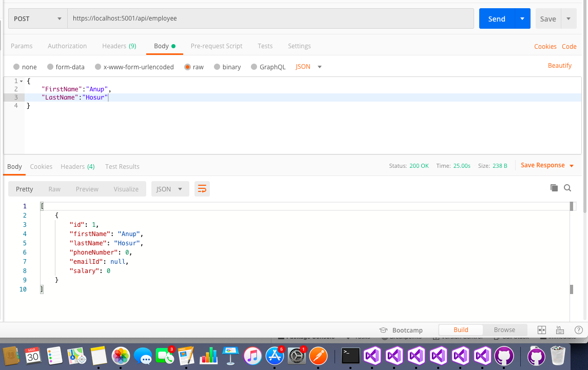This screenshot has width=588, height=370.
Task: Choose the form-data body type
Action: [66, 67]
